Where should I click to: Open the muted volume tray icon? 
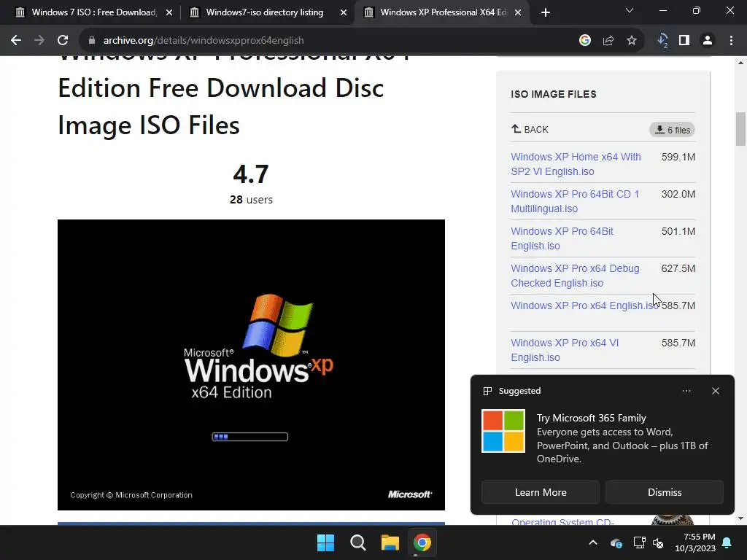tap(659, 542)
